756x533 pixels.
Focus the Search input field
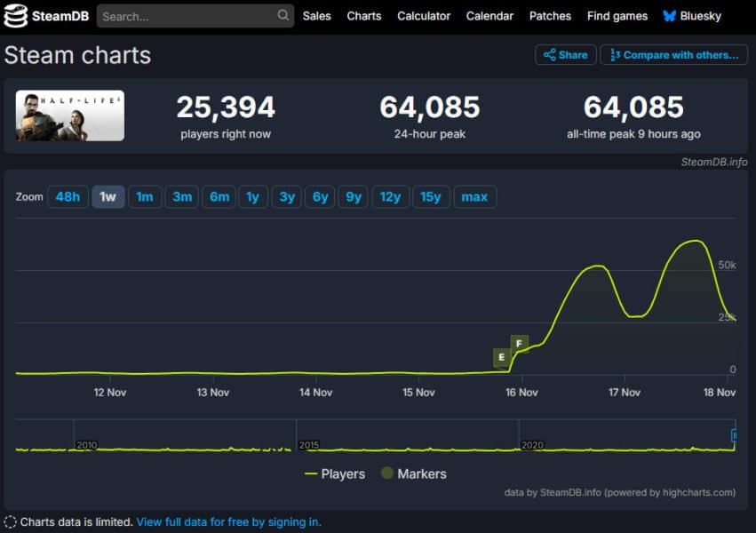(x=187, y=16)
